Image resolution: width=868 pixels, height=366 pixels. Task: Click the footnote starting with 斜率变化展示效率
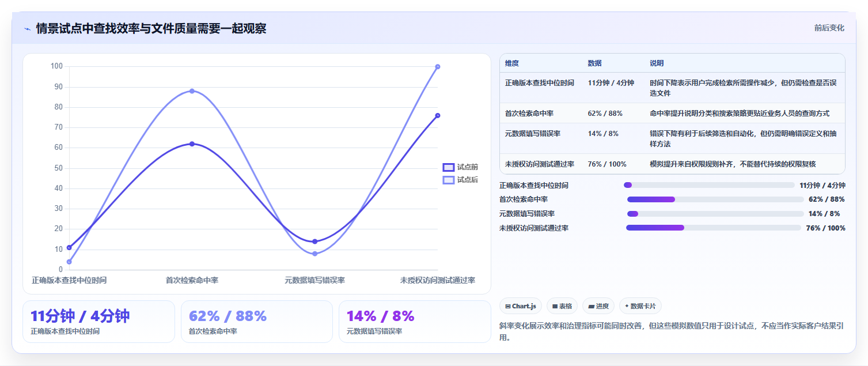coord(672,331)
